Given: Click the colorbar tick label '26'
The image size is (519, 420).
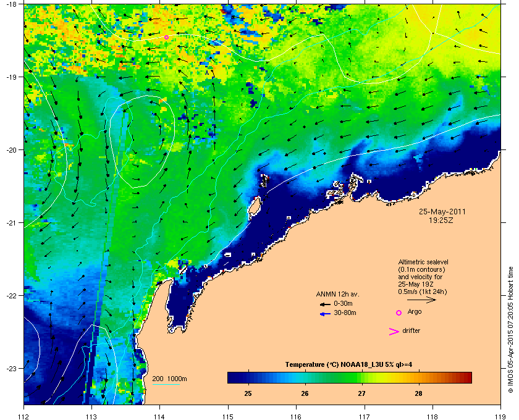Looking at the screenshot, I should [x=305, y=393].
